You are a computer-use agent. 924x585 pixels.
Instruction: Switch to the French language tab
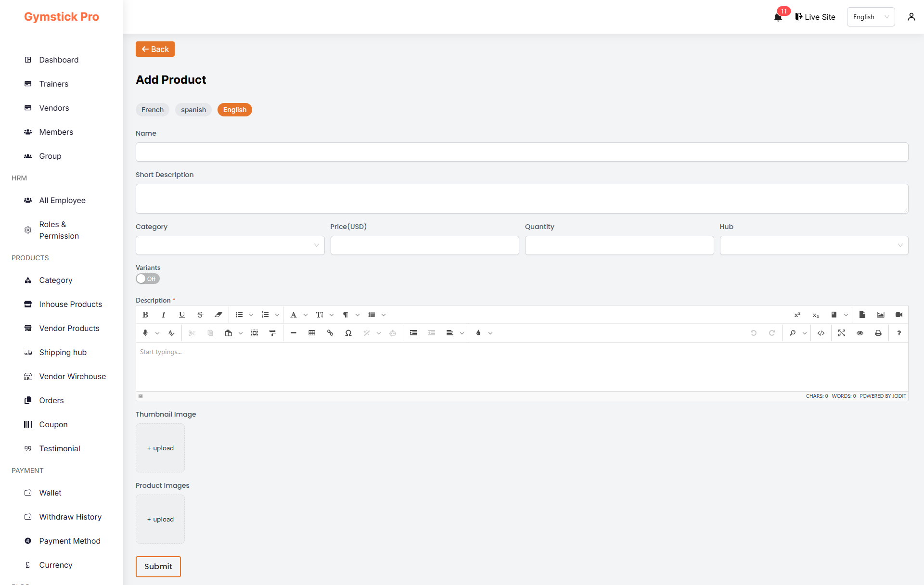[153, 110]
